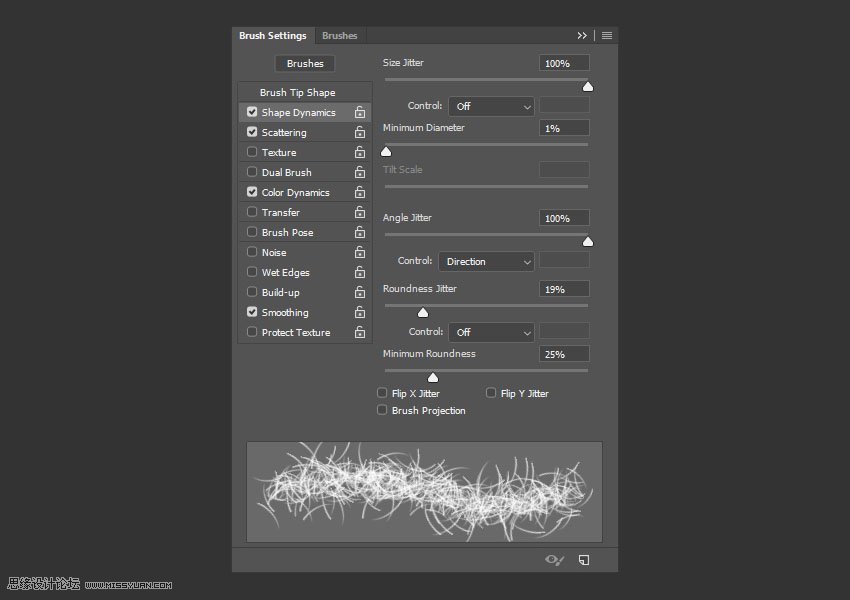Screen dimensions: 850x600
Task: Collapse panel with double-arrow icon
Action: tap(582, 36)
